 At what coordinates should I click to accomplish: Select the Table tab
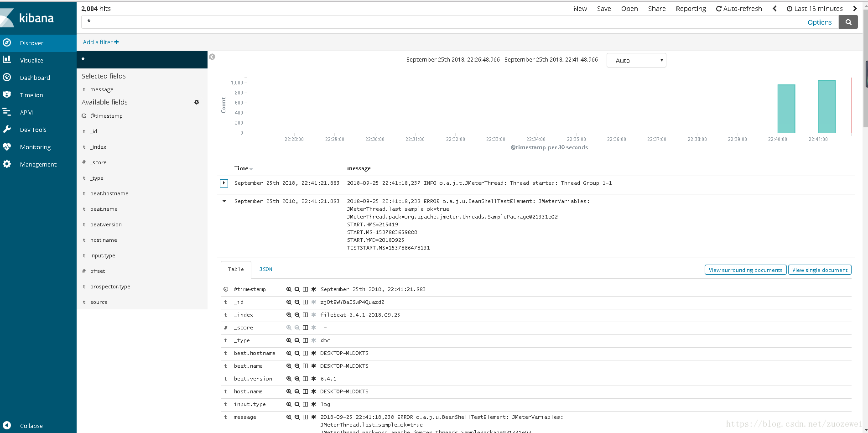coord(236,269)
